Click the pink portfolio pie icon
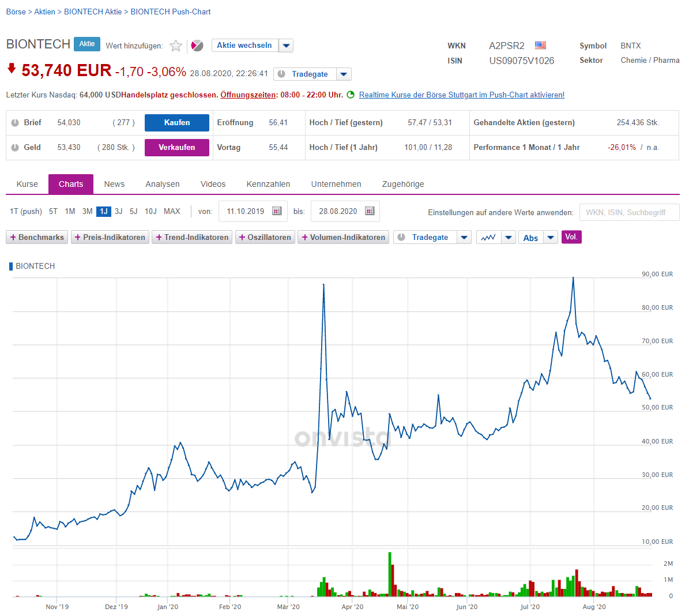 click(x=197, y=46)
